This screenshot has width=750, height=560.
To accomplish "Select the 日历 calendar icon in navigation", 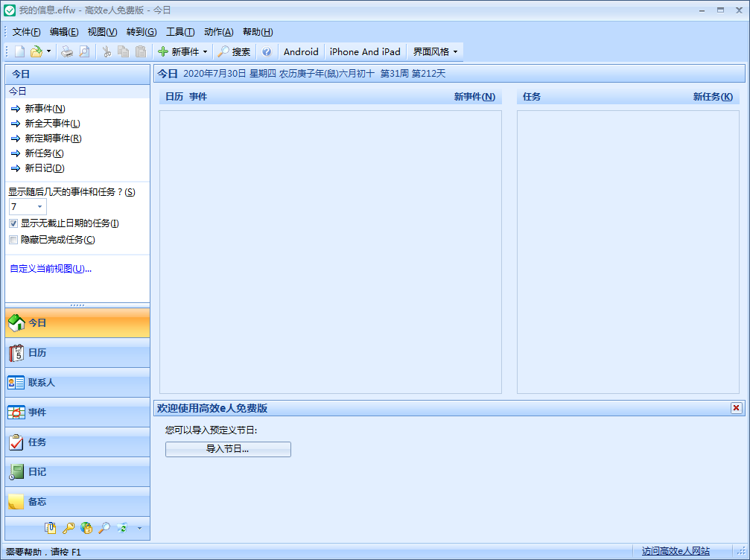I will pos(16,353).
